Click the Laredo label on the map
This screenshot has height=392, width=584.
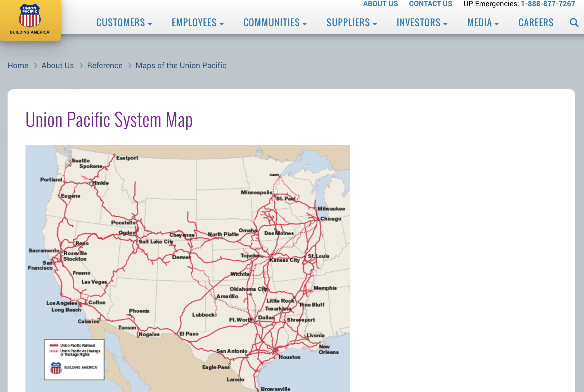[236, 379]
